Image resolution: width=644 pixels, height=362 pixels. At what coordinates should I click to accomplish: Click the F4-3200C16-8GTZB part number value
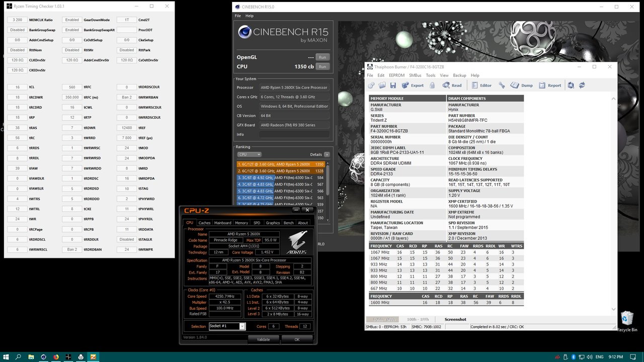(389, 131)
